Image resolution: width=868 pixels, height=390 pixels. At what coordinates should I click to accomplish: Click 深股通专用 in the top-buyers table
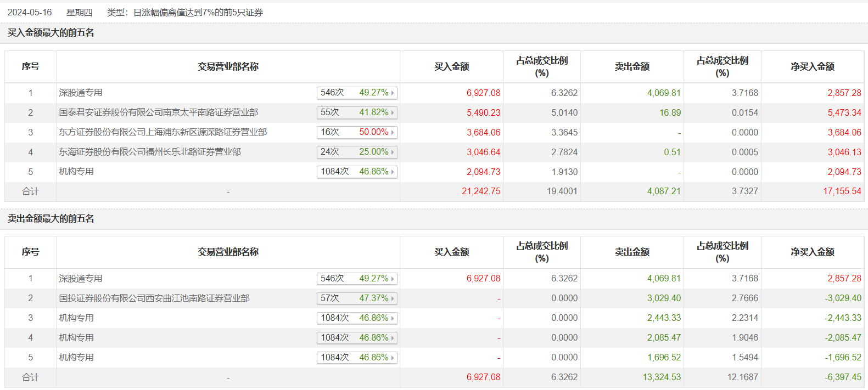coord(81,93)
